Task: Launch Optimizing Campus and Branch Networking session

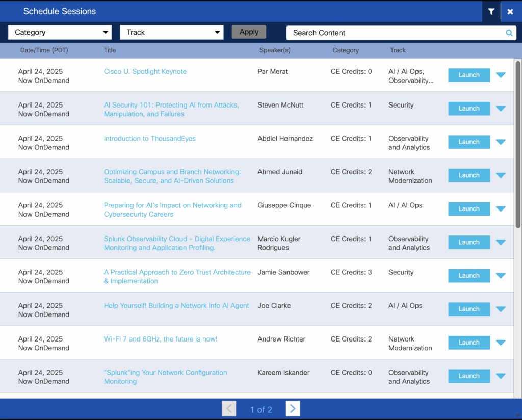Action: click(469, 175)
